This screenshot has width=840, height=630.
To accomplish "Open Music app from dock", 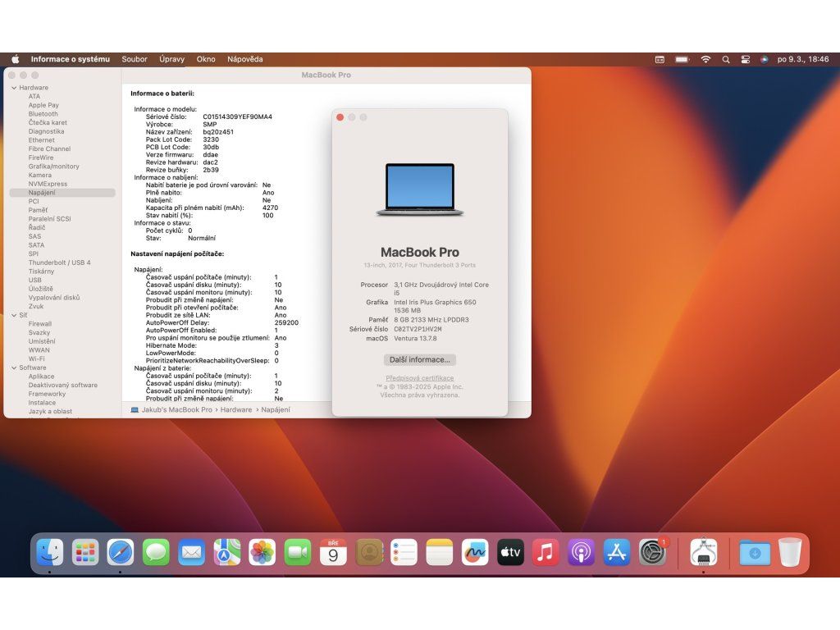I will pos(546,552).
